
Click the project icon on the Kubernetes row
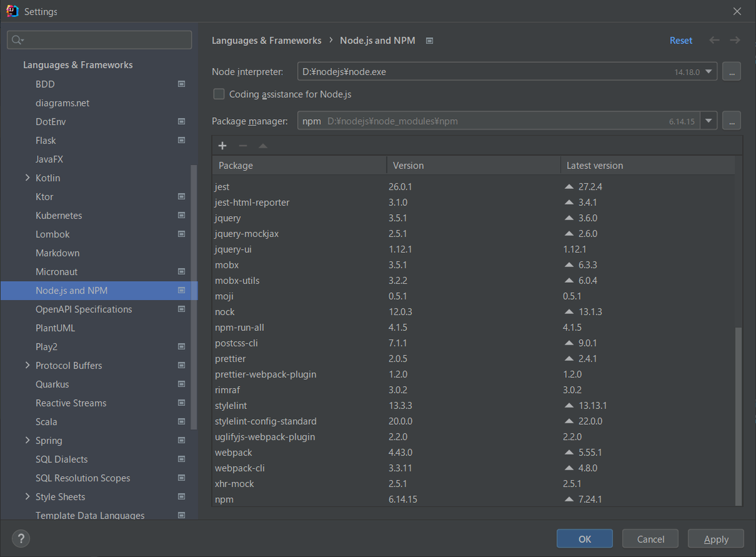pos(181,215)
